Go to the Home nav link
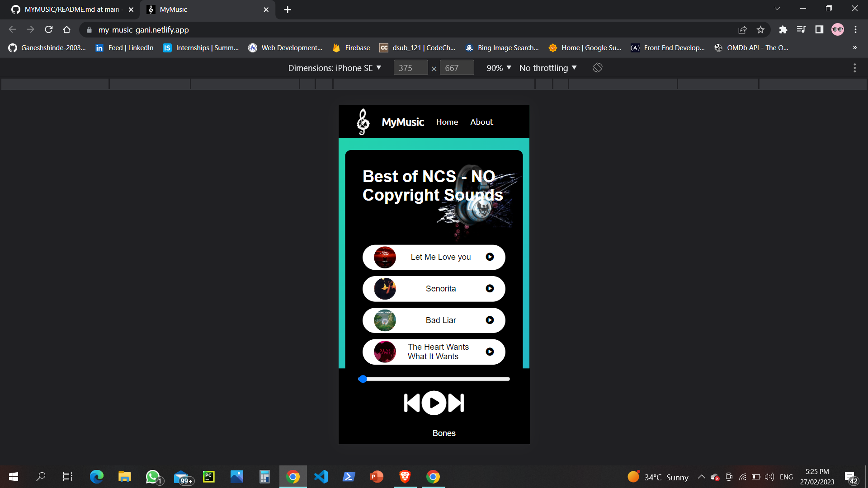The height and width of the screenshot is (488, 868). [x=447, y=122]
